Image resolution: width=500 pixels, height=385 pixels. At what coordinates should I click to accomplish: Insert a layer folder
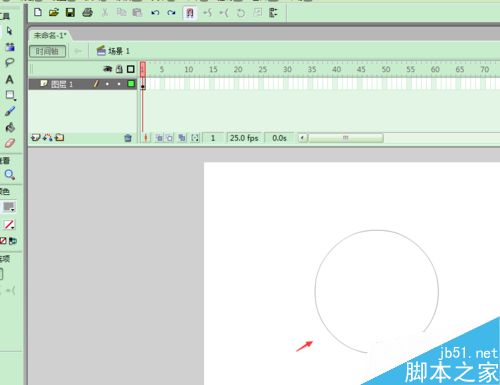pos(59,137)
